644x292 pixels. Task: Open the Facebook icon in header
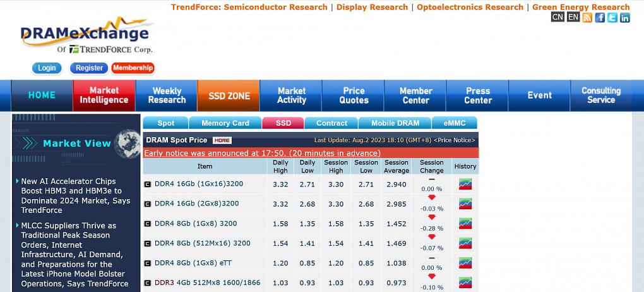tap(600, 17)
